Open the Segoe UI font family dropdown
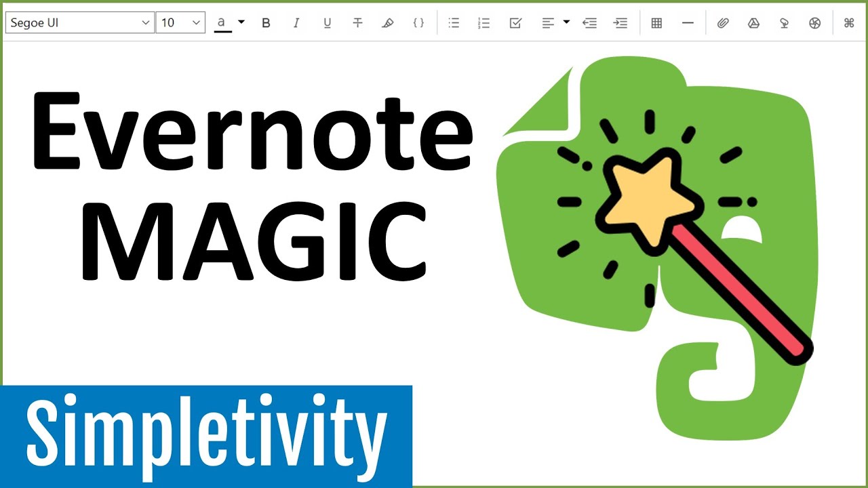Image resolution: width=868 pixels, height=488 pixels. [80, 23]
